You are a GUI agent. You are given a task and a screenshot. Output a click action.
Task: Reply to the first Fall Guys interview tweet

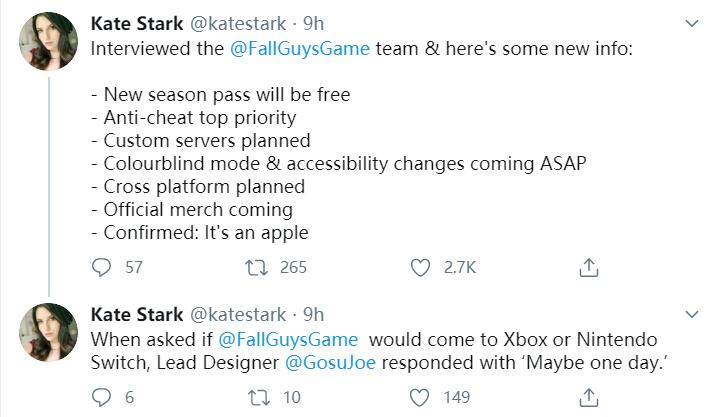coord(101,267)
